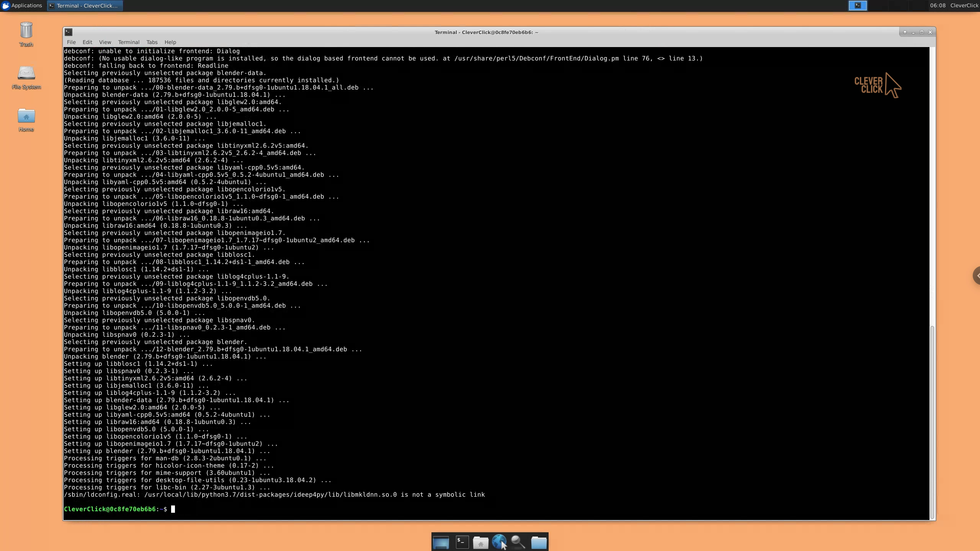Click the terminal vertical scrollbar
The width and height of the screenshot is (980, 551).
pos(932,421)
